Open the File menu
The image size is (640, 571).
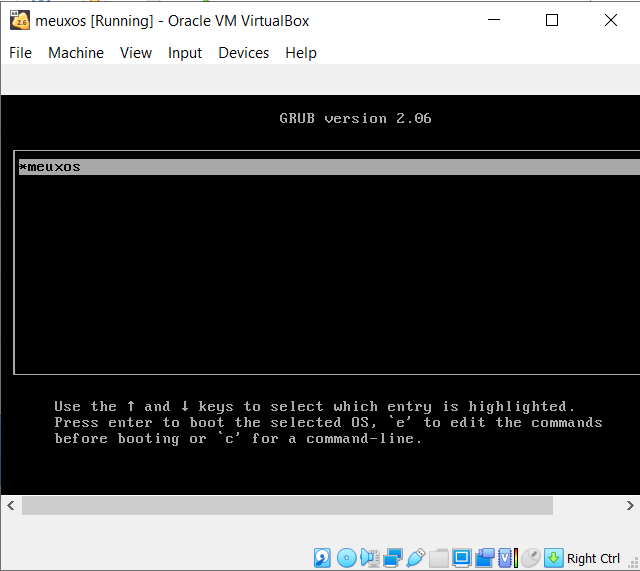pos(20,53)
